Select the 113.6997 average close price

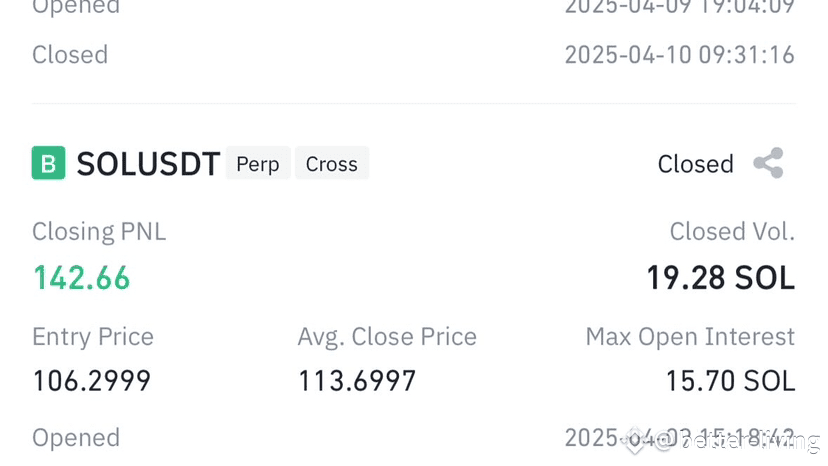(x=357, y=381)
